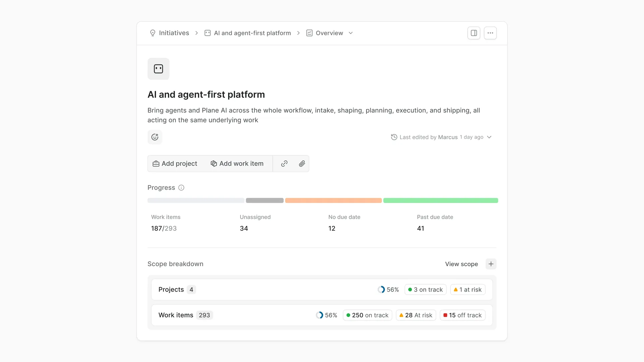Open View scope link
Image resolution: width=644 pixels, height=362 pixels.
[461, 264]
